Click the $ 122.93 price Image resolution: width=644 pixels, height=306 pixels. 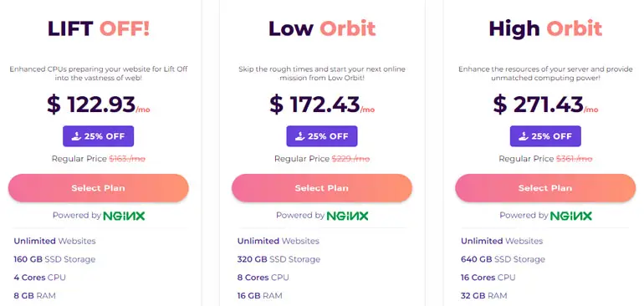[91, 105]
